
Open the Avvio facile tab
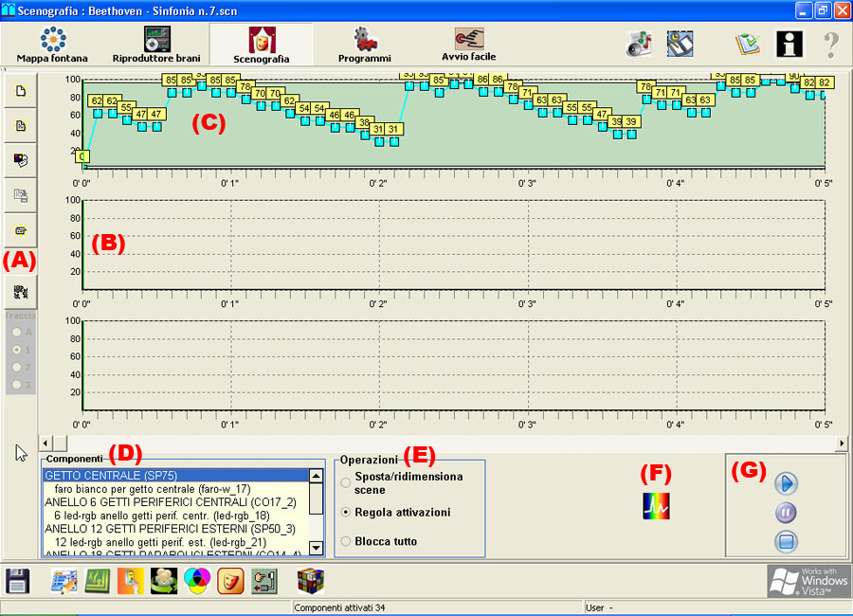click(x=468, y=45)
